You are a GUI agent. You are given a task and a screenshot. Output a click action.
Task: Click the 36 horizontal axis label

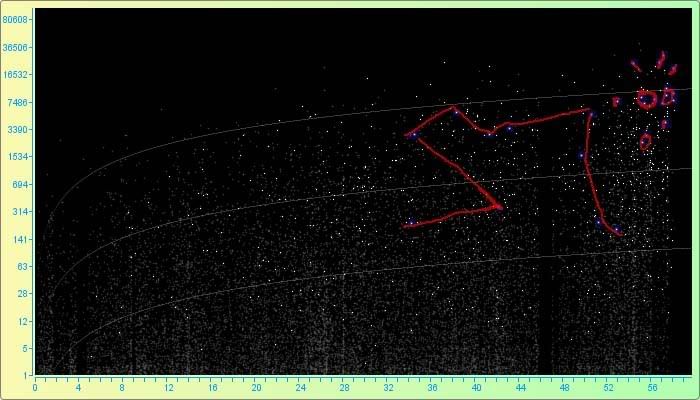pyautogui.click(x=433, y=388)
